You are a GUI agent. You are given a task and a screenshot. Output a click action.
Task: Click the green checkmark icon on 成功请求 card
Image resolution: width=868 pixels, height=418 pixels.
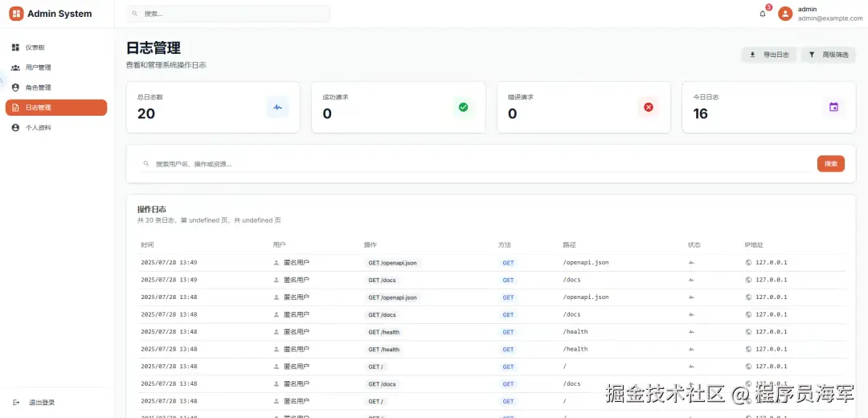coord(464,108)
